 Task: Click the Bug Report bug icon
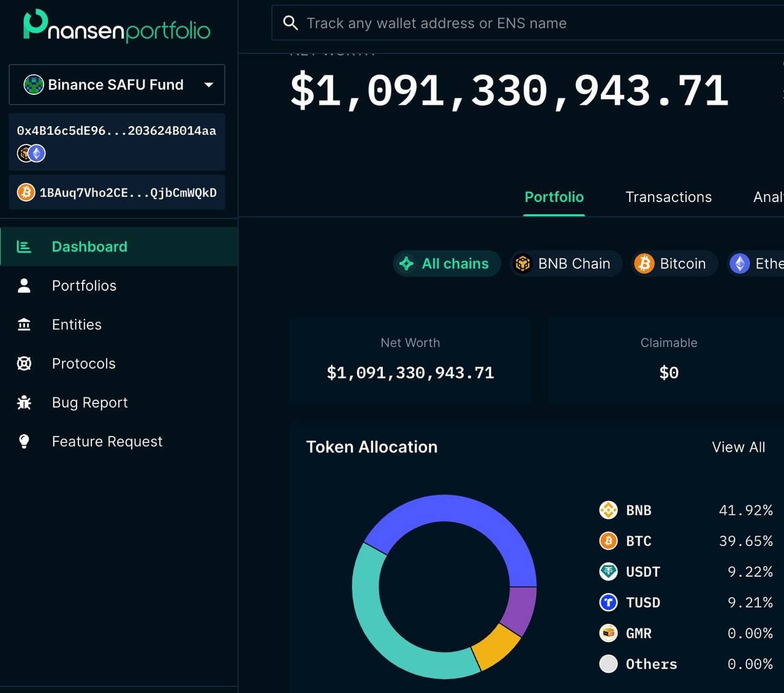pos(24,402)
